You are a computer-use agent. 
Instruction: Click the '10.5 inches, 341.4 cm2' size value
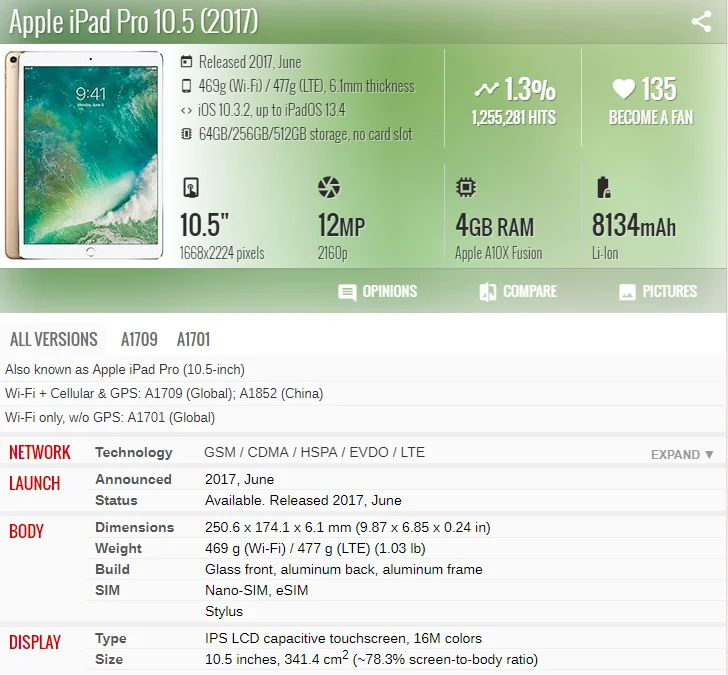(x=371, y=659)
